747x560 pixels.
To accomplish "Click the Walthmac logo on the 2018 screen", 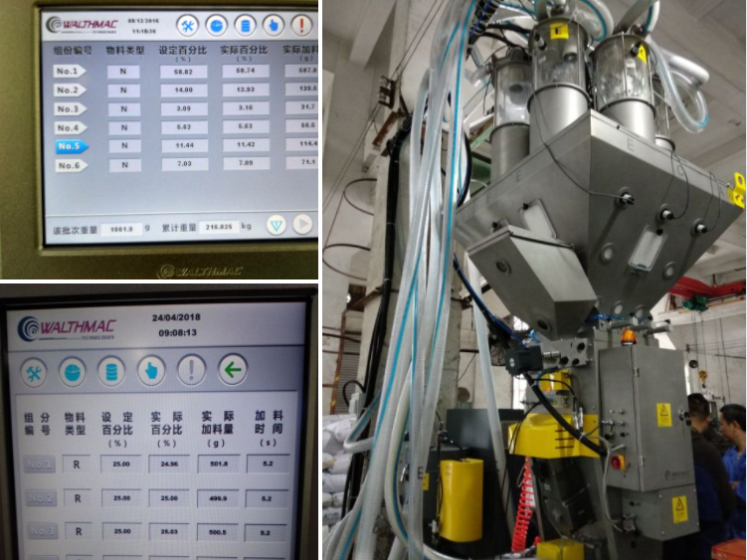I will pos(67,329).
